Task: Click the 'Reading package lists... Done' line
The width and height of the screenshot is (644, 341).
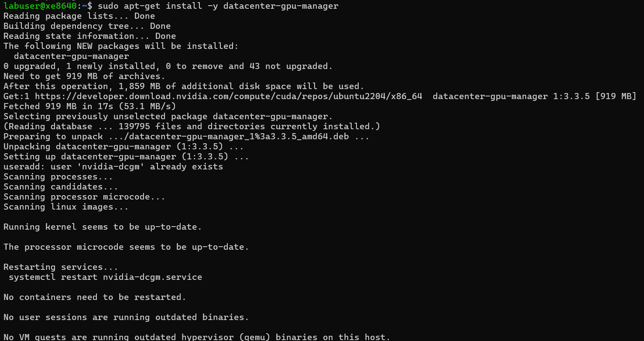Action: pyautogui.click(x=79, y=16)
